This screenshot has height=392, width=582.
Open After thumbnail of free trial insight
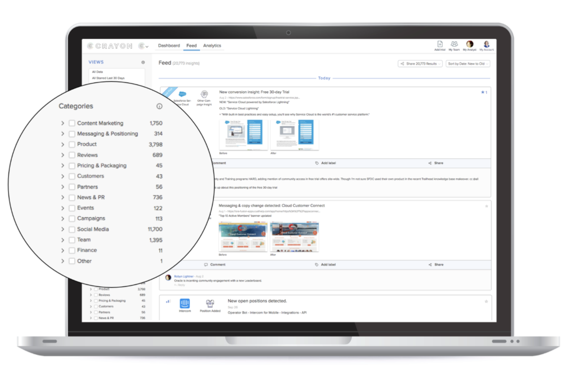click(x=294, y=134)
